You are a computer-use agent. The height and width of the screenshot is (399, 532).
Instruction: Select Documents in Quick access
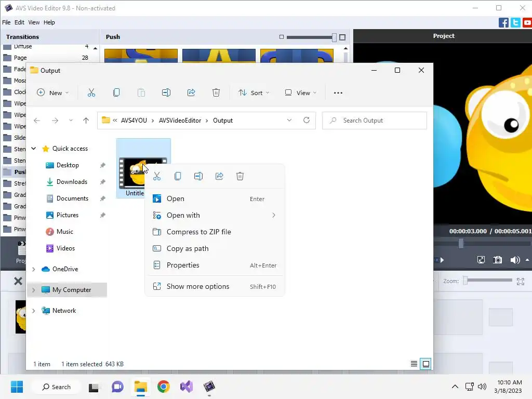pos(72,198)
